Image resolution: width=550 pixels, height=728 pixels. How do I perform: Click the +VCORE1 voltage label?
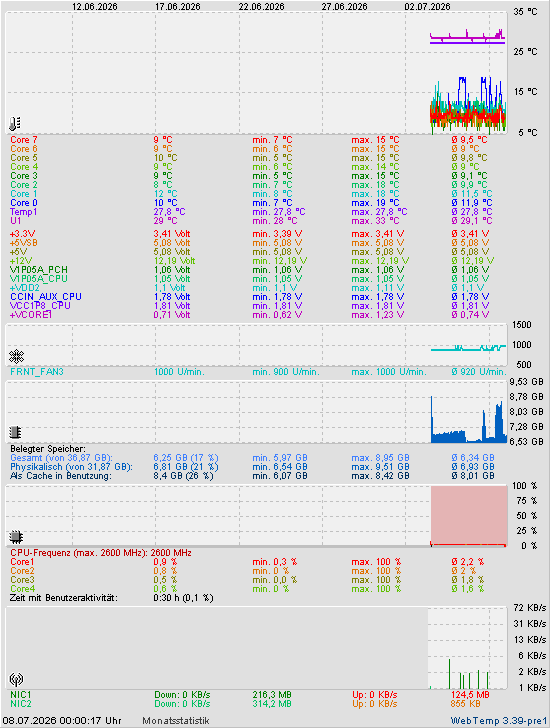(31, 315)
